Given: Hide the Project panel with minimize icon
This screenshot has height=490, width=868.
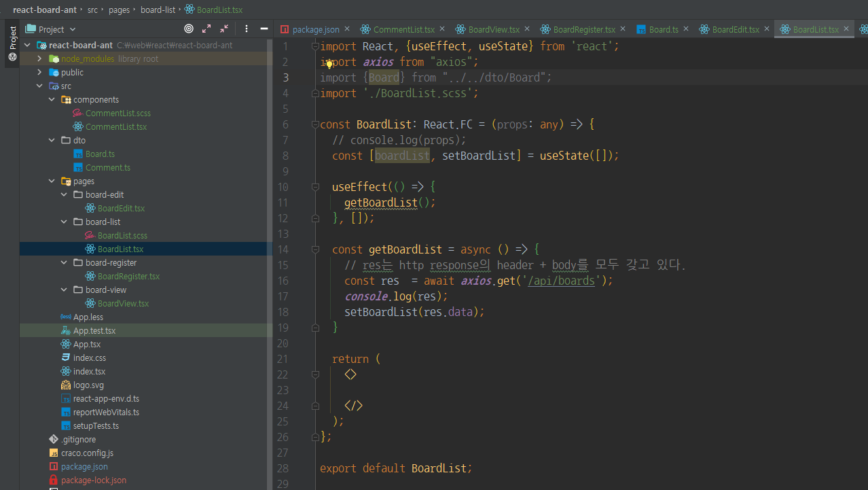Looking at the screenshot, I should click(x=264, y=29).
